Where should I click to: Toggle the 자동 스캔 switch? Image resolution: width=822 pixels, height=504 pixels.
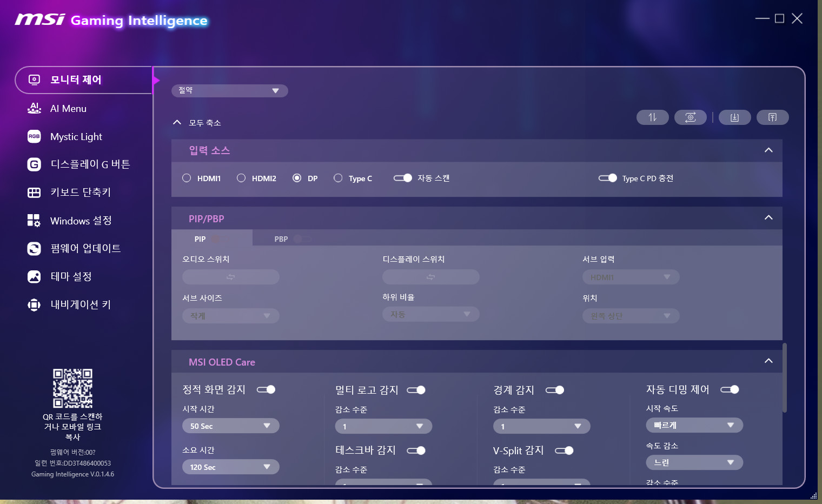coord(403,178)
